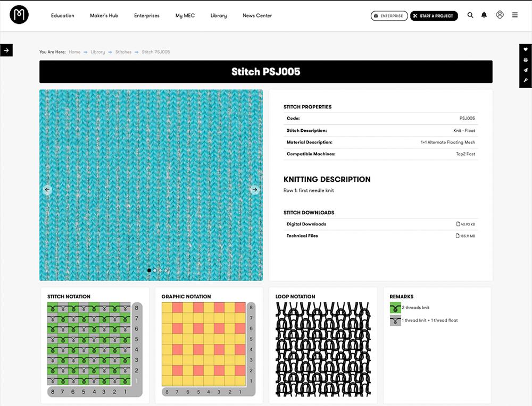Click the search magnifier icon

pyautogui.click(x=470, y=15)
